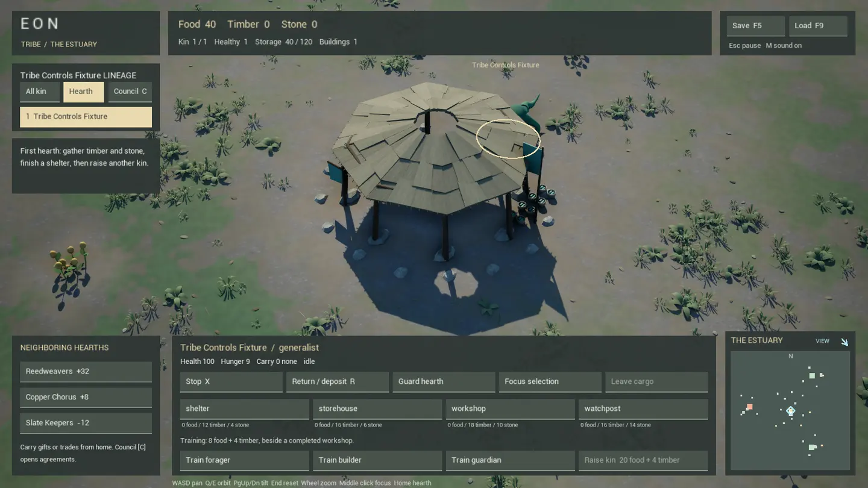Click the red square marker on minimap
Screen dimensions: 868x488
(749, 407)
